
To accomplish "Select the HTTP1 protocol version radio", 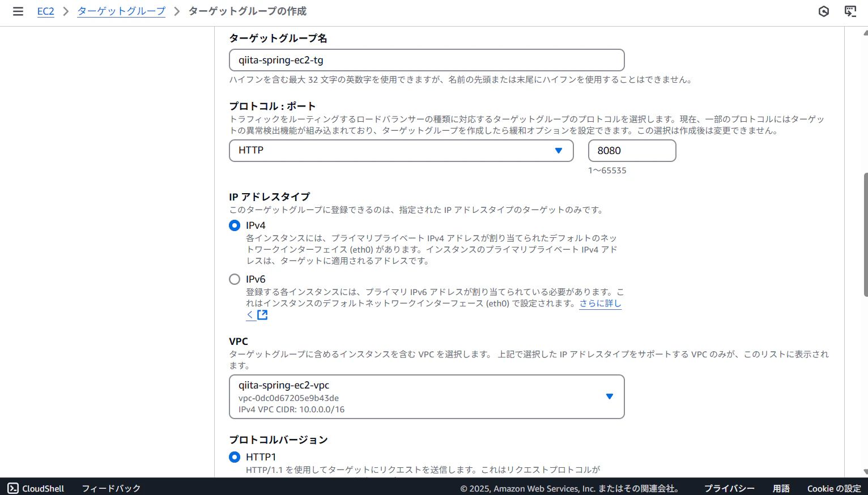I will [235, 457].
